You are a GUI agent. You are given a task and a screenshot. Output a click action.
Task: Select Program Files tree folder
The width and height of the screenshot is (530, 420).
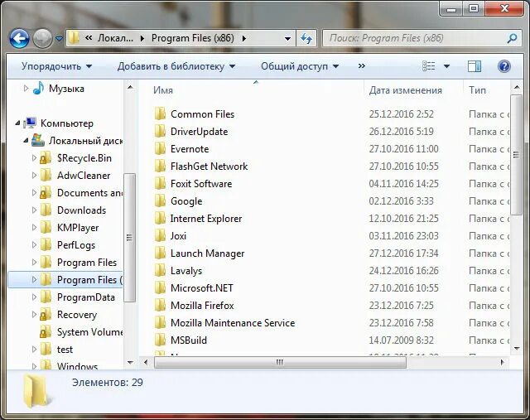coord(87,263)
